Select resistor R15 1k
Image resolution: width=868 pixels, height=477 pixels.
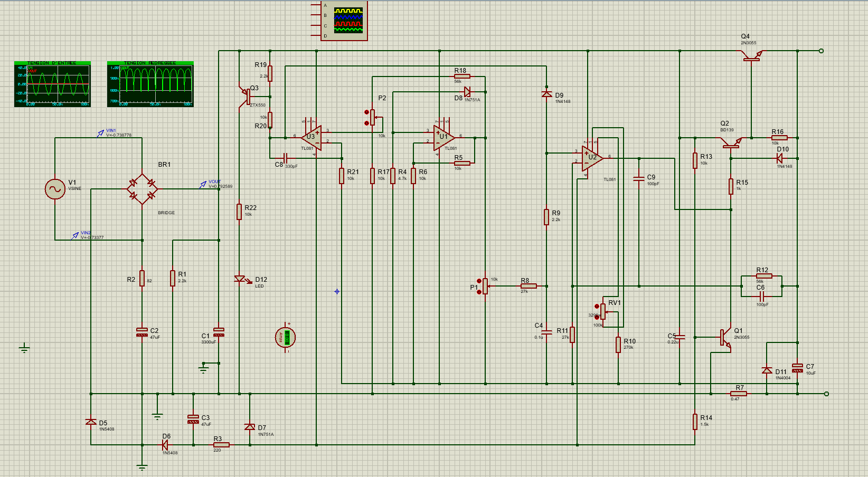coord(731,186)
